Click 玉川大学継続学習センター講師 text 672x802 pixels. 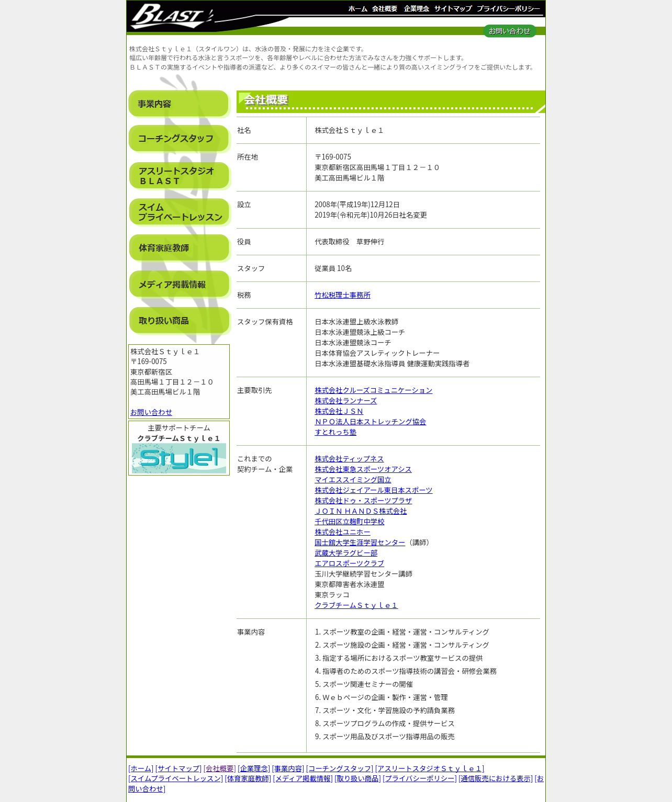(x=363, y=574)
